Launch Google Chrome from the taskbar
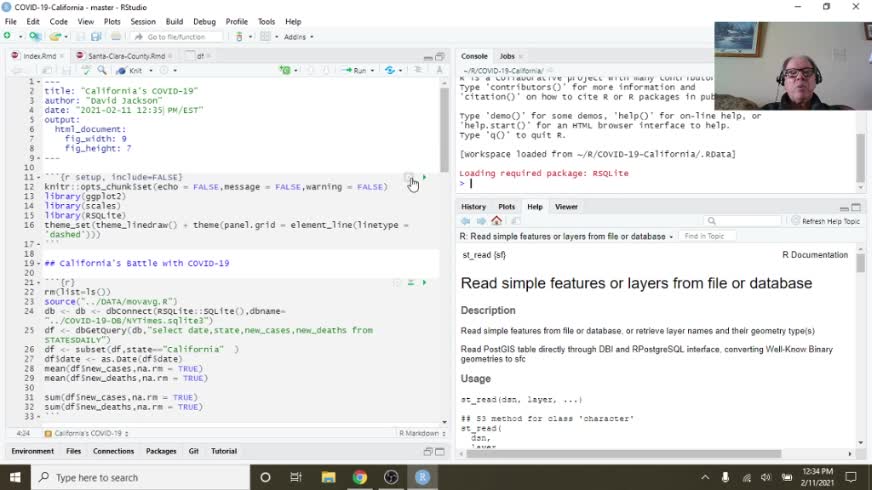This screenshot has width=872, height=490. coord(360,477)
